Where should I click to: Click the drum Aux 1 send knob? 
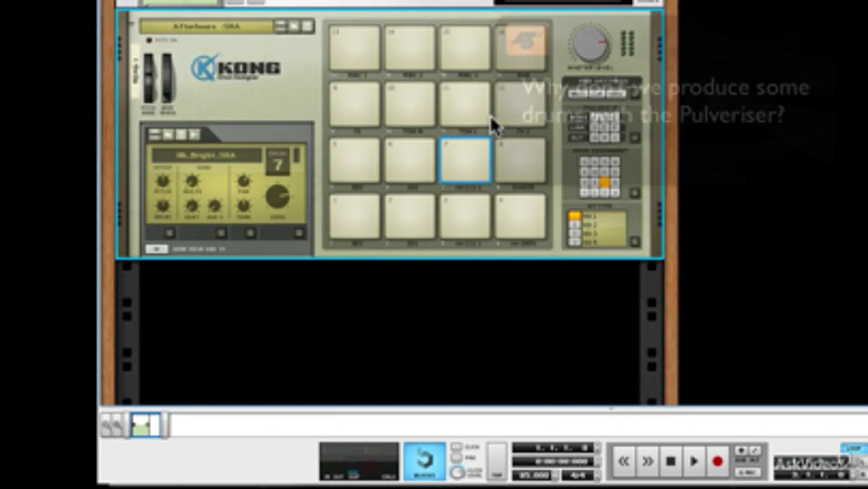(x=192, y=206)
